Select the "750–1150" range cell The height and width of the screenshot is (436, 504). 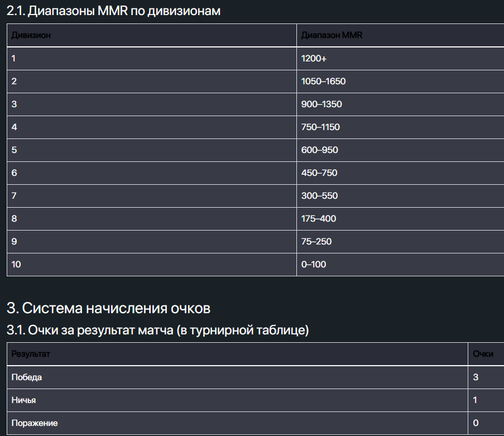pyautogui.click(x=320, y=127)
